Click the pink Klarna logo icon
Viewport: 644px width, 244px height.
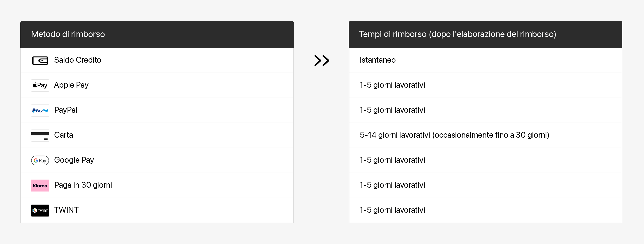pyautogui.click(x=40, y=185)
